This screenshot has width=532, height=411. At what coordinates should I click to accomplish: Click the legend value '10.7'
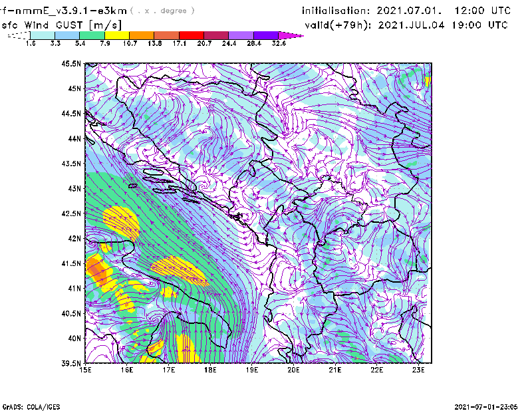click(x=130, y=43)
